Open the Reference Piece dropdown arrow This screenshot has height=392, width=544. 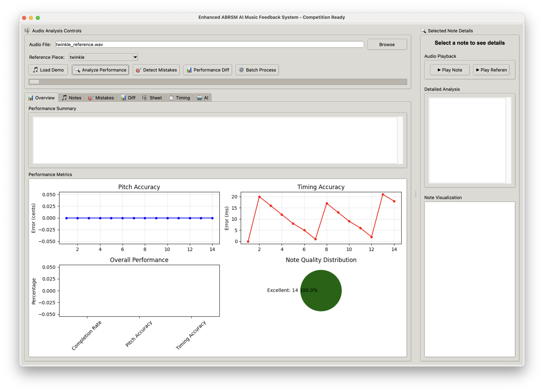(135, 57)
